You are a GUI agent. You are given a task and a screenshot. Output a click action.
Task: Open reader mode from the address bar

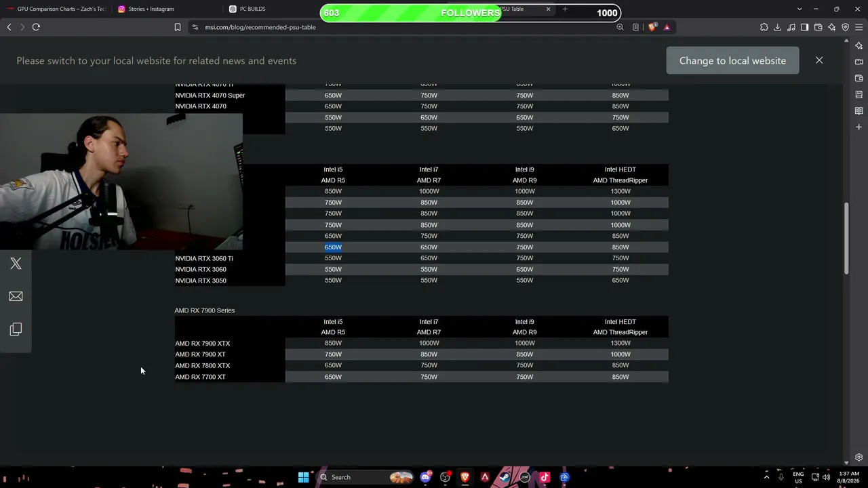point(635,27)
